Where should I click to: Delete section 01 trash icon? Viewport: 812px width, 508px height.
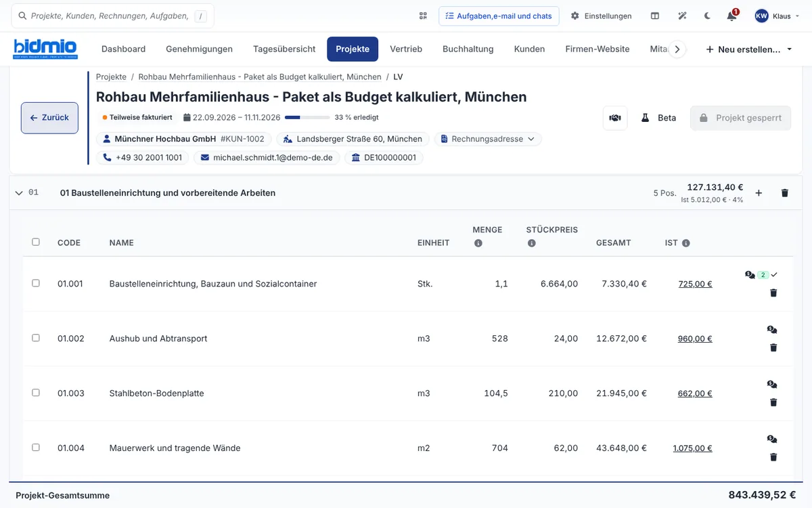click(x=785, y=193)
